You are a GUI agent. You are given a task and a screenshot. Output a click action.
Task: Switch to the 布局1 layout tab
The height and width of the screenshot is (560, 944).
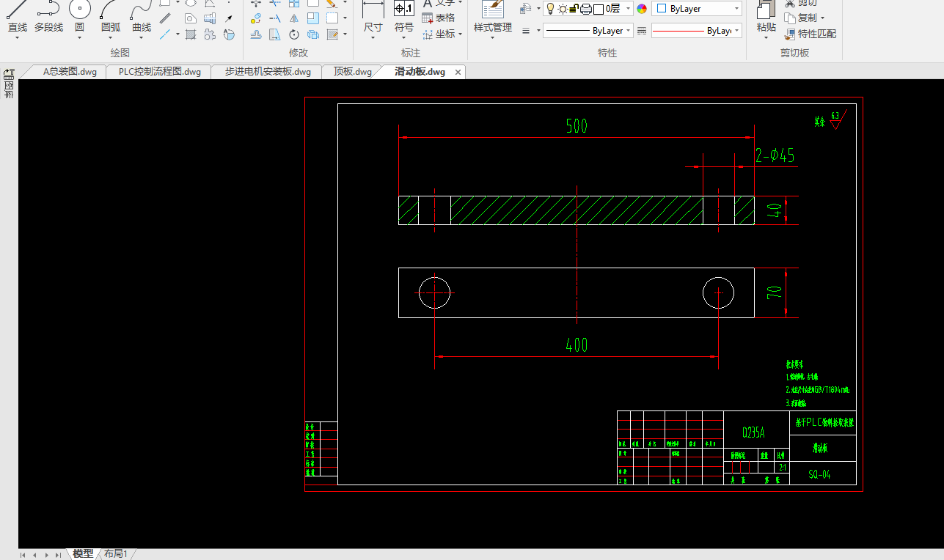pos(116,553)
